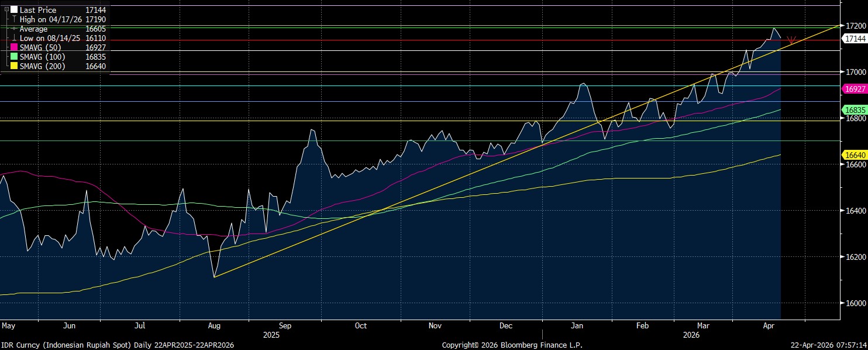The width and height of the screenshot is (868, 350).
Task: Click the green 16835 axis label tag
Action: pyautogui.click(x=853, y=110)
